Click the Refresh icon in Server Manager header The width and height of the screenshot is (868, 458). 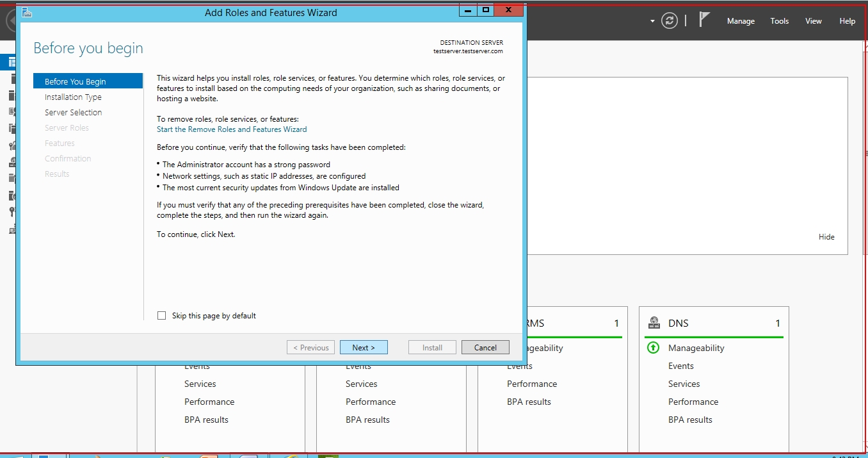pyautogui.click(x=670, y=20)
